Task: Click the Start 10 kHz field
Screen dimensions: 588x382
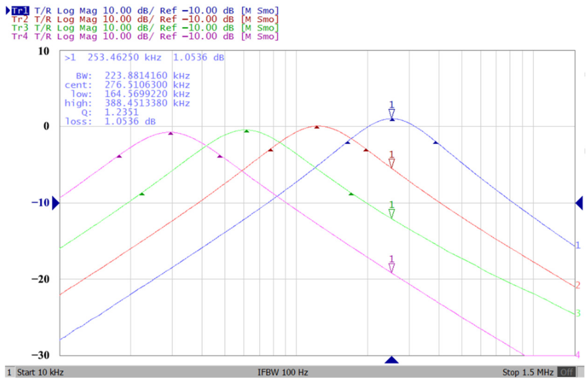Action: coord(40,372)
